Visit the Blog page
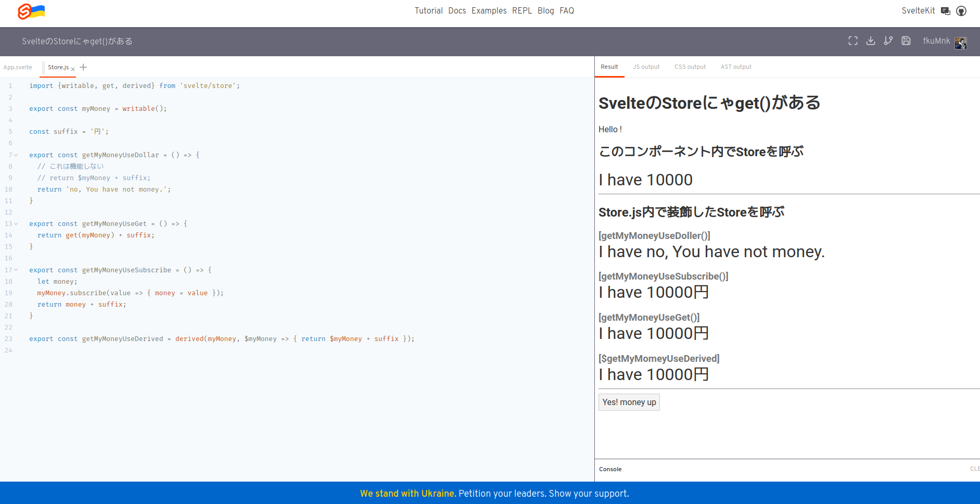980x504 pixels. point(545,10)
